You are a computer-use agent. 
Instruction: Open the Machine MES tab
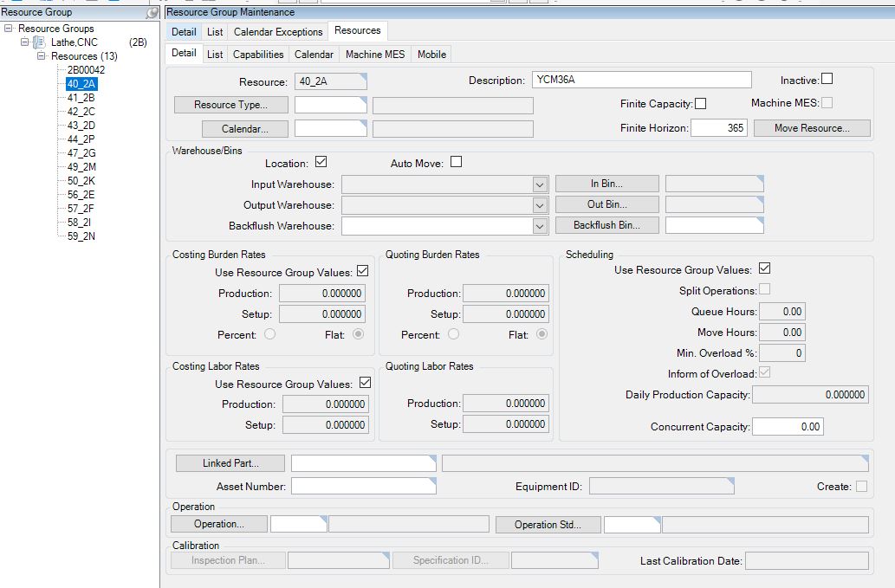pos(375,55)
